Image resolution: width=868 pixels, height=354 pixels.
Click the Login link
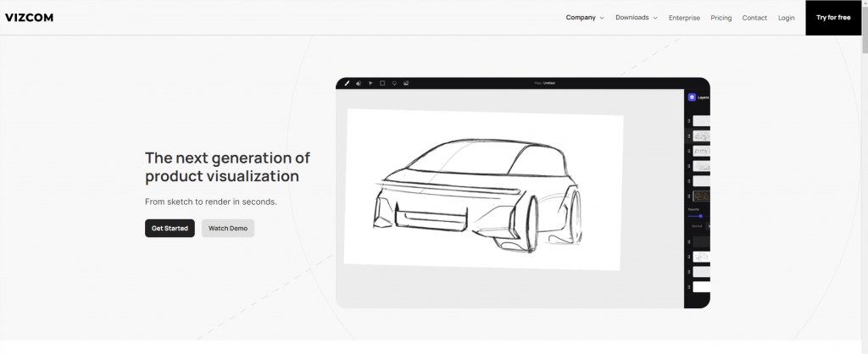(x=787, y=18)
